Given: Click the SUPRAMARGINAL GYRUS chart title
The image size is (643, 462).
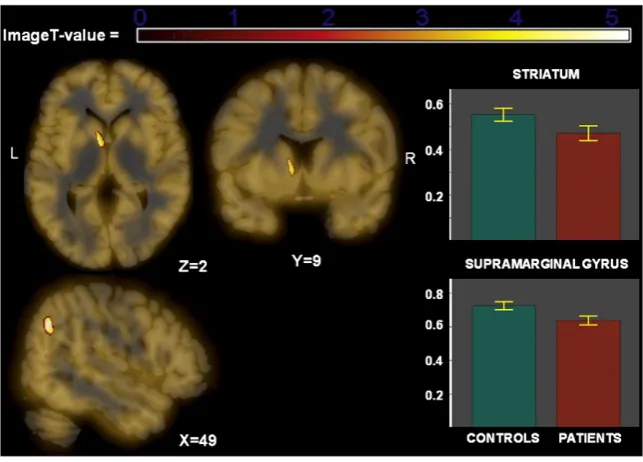Looking at the screenshot, I should point(546,264).
